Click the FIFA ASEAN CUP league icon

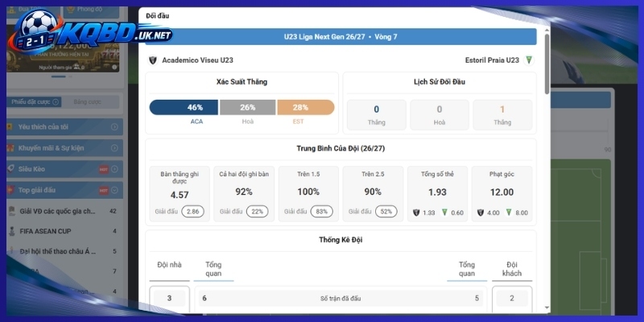pos(12,231)
